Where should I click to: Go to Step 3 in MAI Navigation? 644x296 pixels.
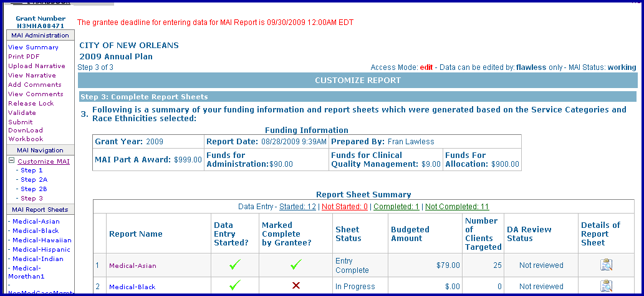click(x=32, y=199)
